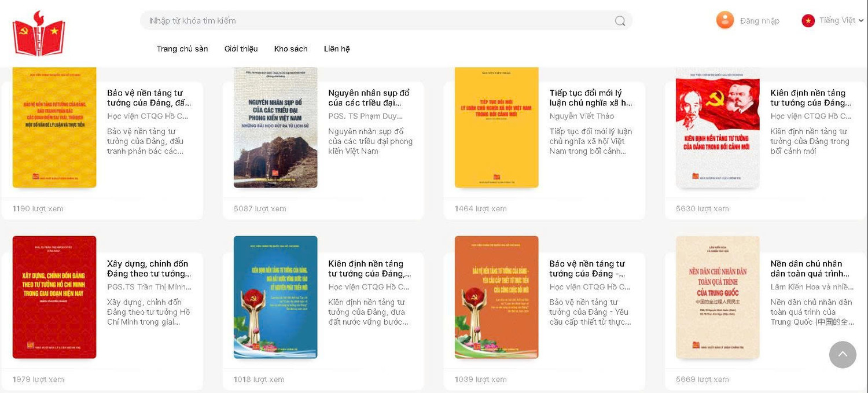
Task: Open yellow cover of Bảo vệ nền tảng tư tưởng
Action: (54, 127)
